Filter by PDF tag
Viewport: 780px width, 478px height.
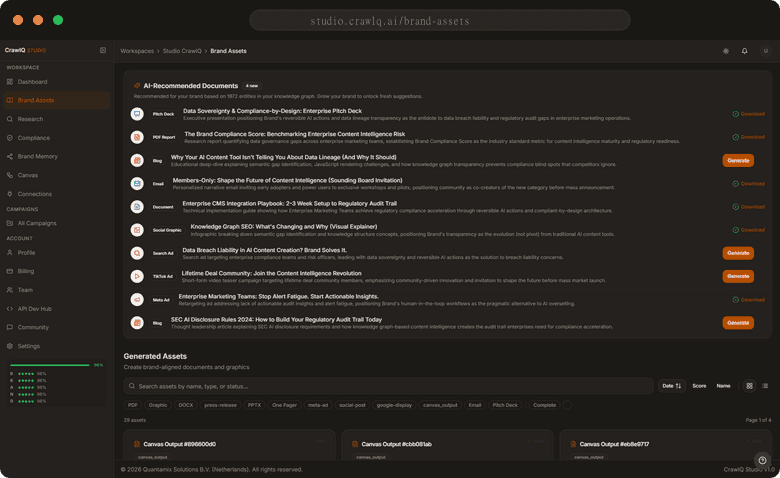click(133, 405)
